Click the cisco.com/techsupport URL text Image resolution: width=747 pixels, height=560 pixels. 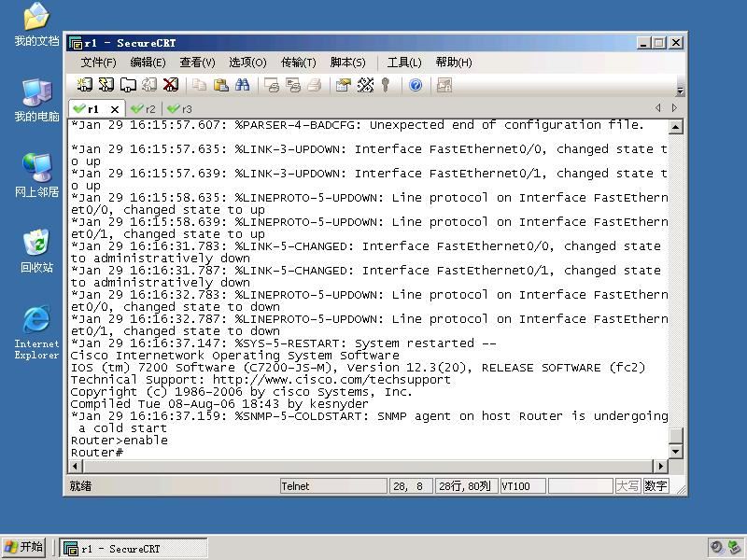[331, 380]
